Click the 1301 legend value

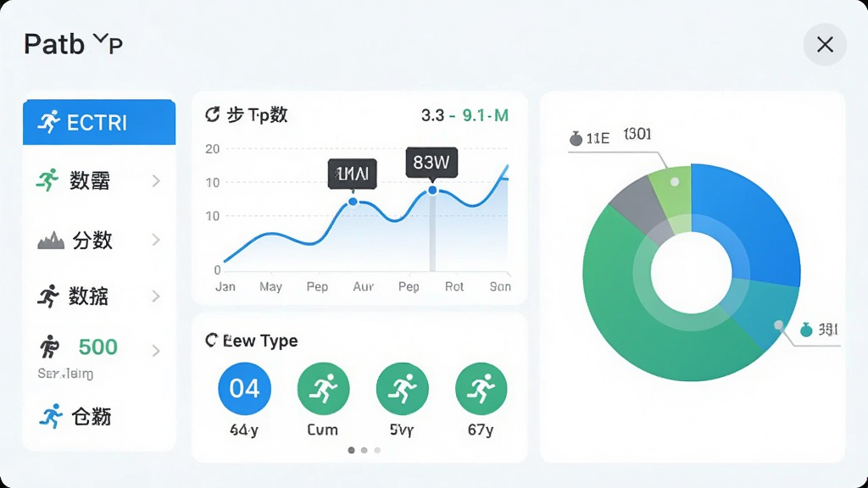[x=637, y=135]
